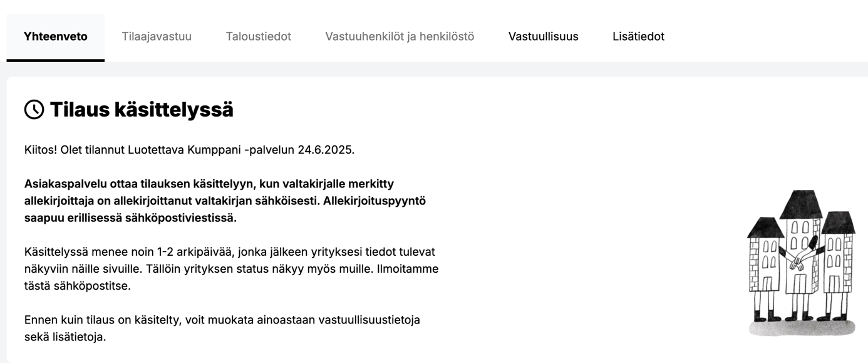Switch to the Taloustiedot tab

[x=258, y=37]
